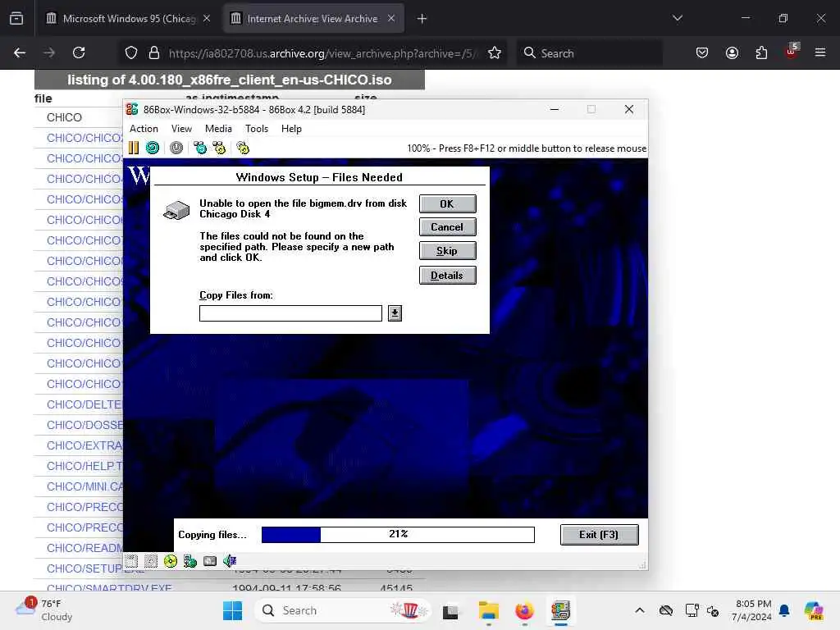Click the archive.org URL address bar
Screen dimensions: 840x630
[x=321, y=53]
